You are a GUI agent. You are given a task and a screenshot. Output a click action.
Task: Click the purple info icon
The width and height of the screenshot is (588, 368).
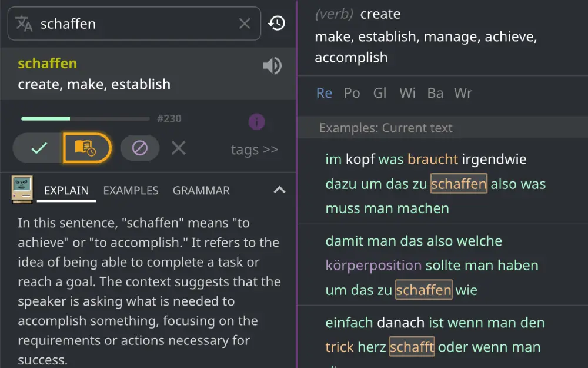(x=256, y=122)
